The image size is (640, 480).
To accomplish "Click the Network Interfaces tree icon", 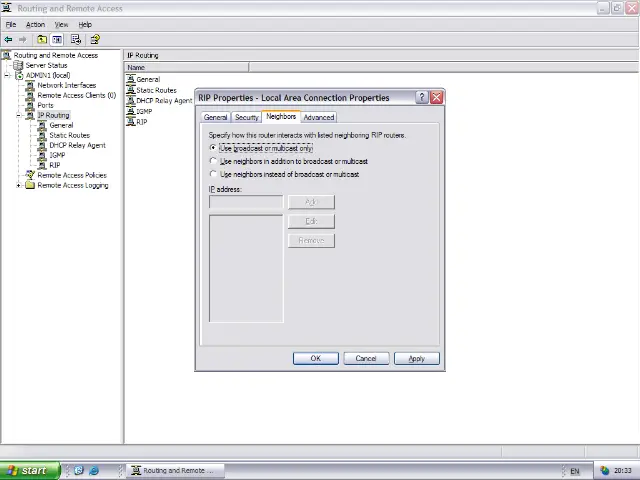I will [x=30, y=85].
